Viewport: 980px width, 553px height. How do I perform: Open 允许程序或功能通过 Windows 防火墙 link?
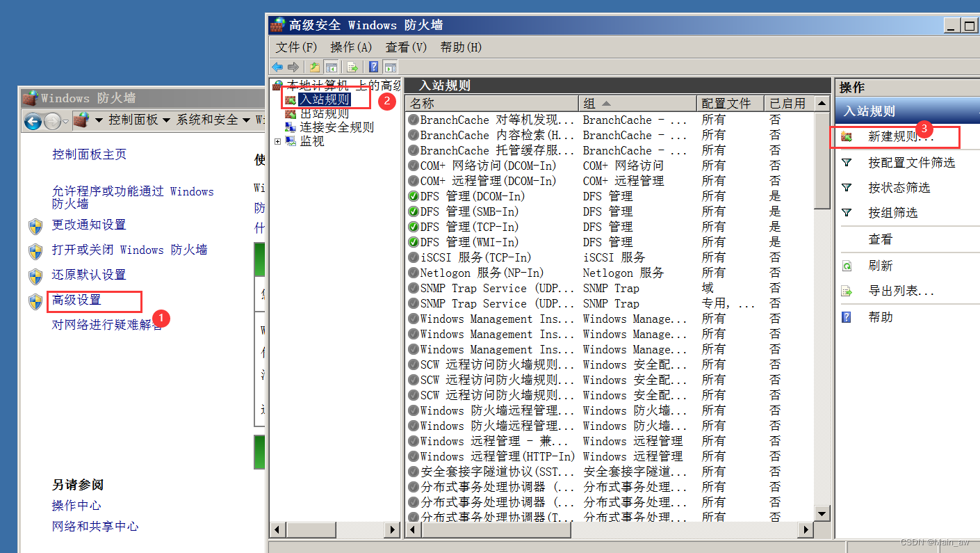[133, 198]
